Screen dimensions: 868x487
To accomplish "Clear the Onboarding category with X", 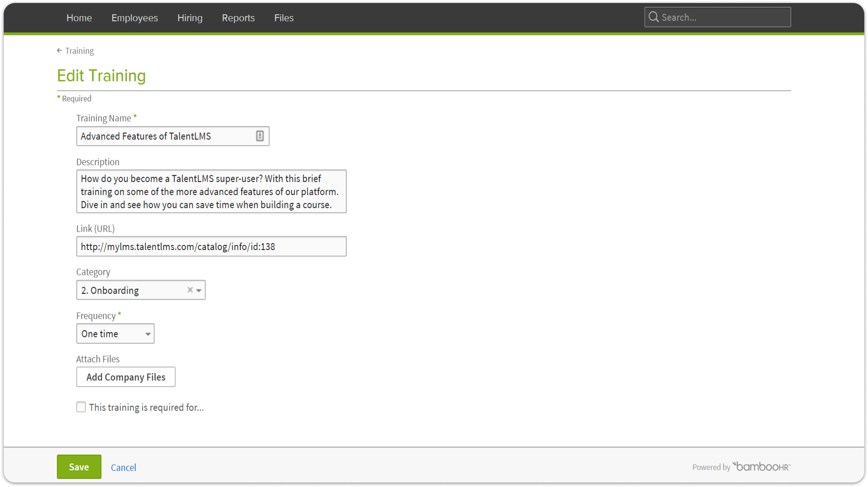I will point(190,290).
